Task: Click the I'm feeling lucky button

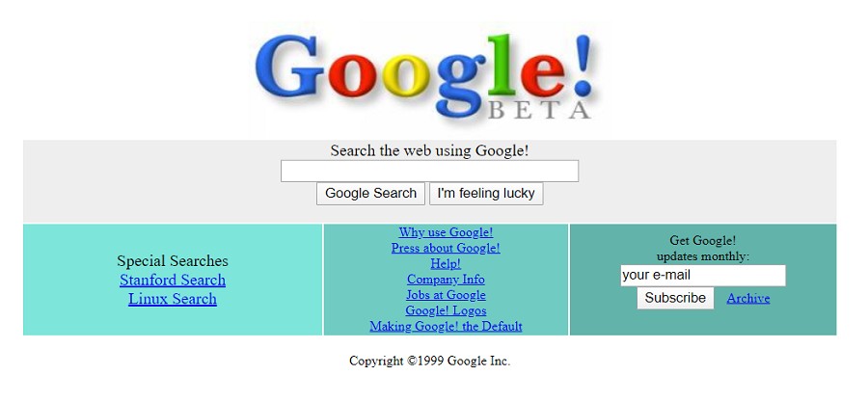Action: pyautogui.click(x=486, y=194)
